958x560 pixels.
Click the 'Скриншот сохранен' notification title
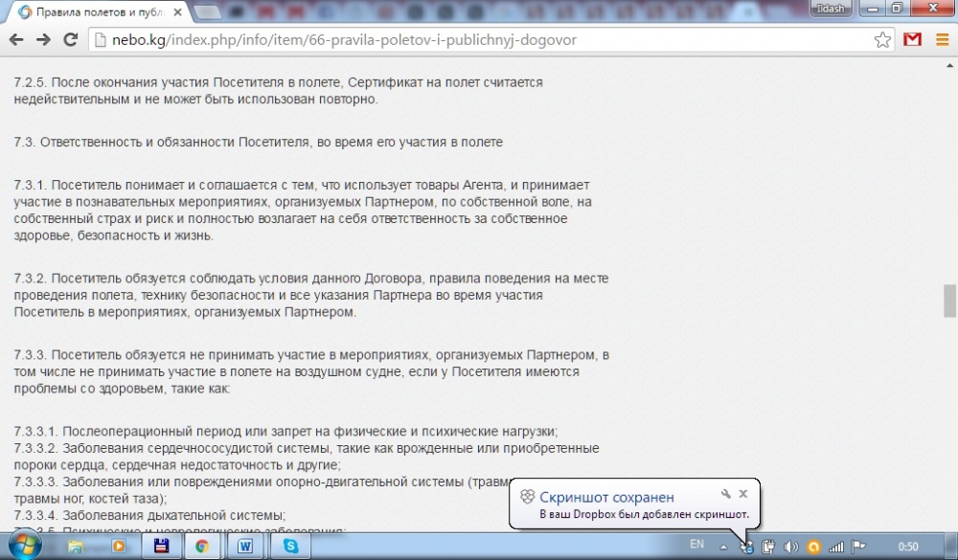[x=606, y=497]
